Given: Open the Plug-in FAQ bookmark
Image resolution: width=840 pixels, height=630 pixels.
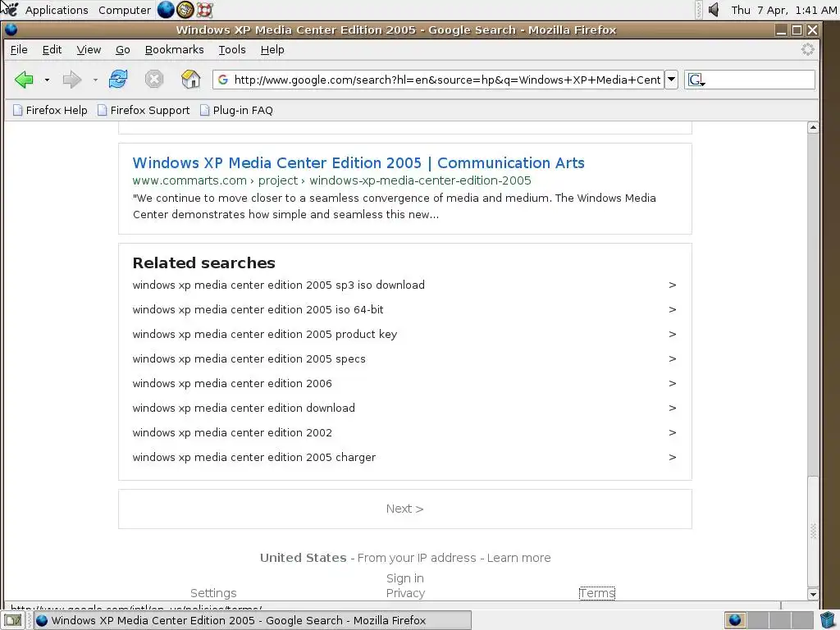Looking at the screenshot, I should point(236,111).
